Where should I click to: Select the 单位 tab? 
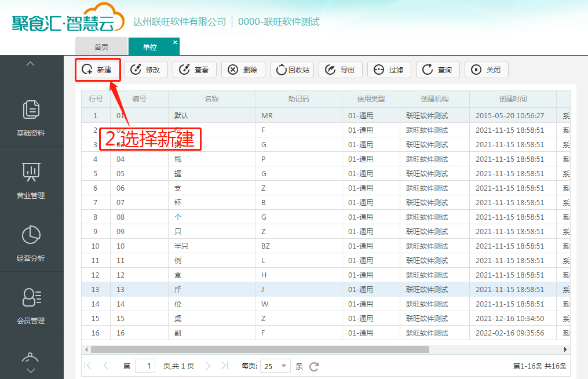click(150, 47)
